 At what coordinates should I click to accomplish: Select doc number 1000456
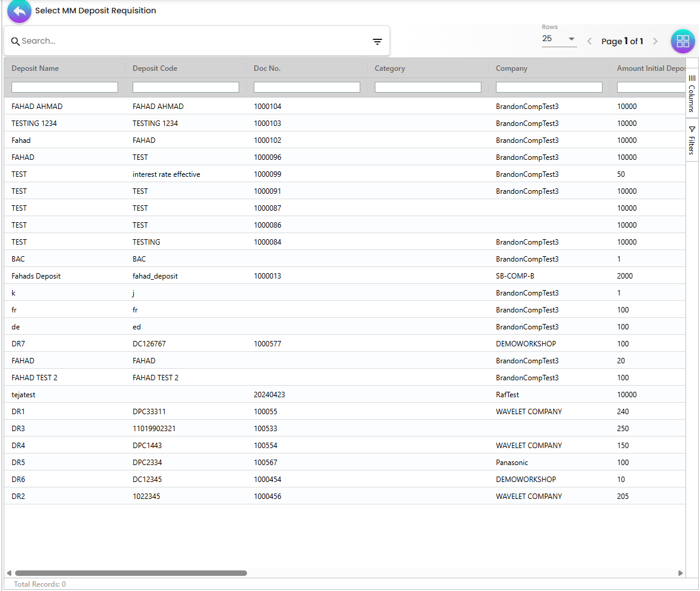pos(268,497)
